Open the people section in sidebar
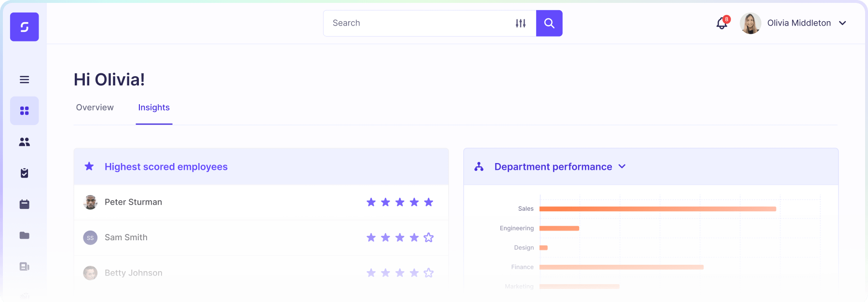Viewport: 868px width, 302px height. [25, 142]
